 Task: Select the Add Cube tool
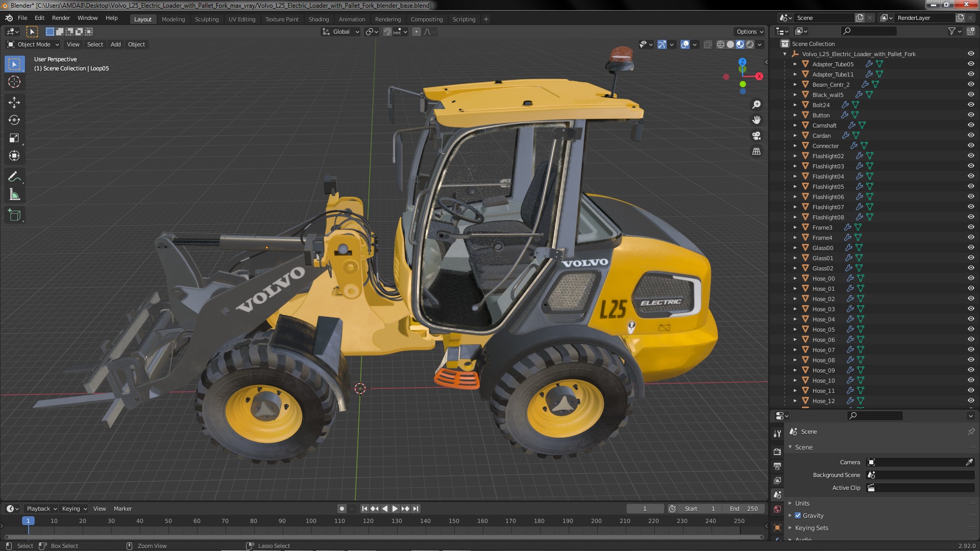(x=14, y=215)
